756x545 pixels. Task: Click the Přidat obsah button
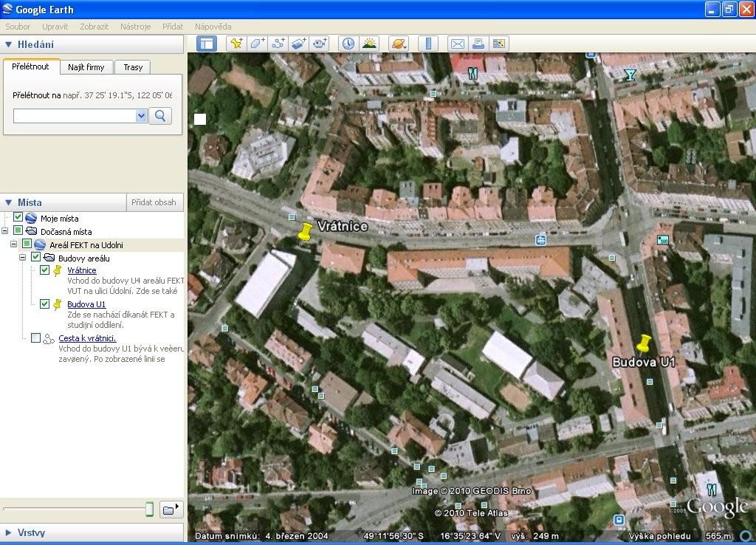click(154, 202)
